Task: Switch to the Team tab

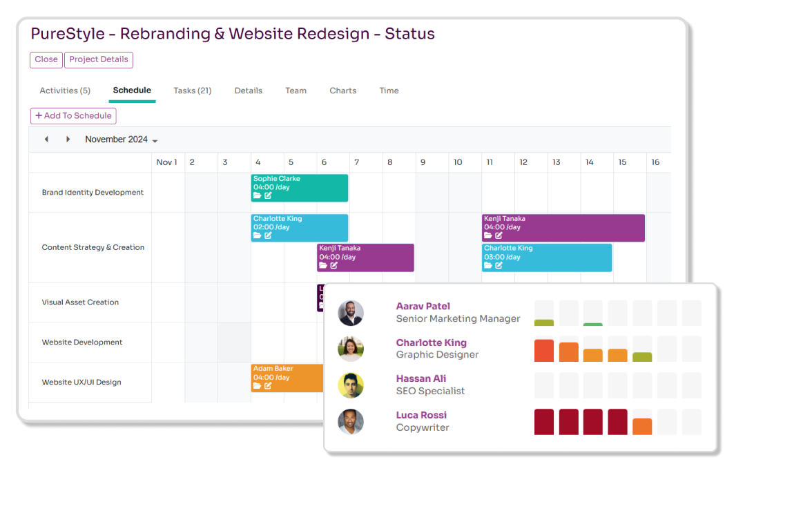Action: pyautogui.click(x=296, y=90)
